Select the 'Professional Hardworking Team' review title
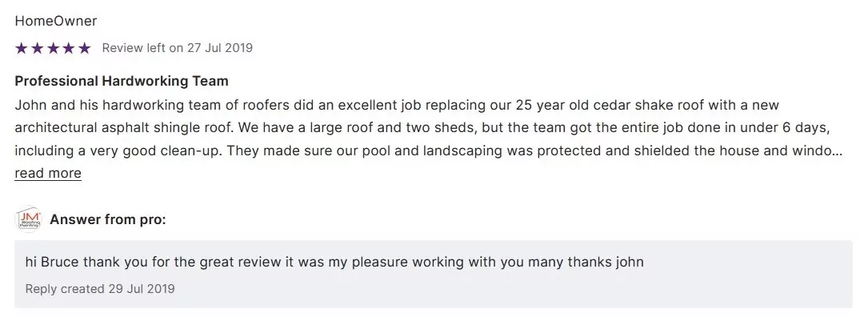The height and width of the screenshot is (325, 868). click(x=122, y=81)
